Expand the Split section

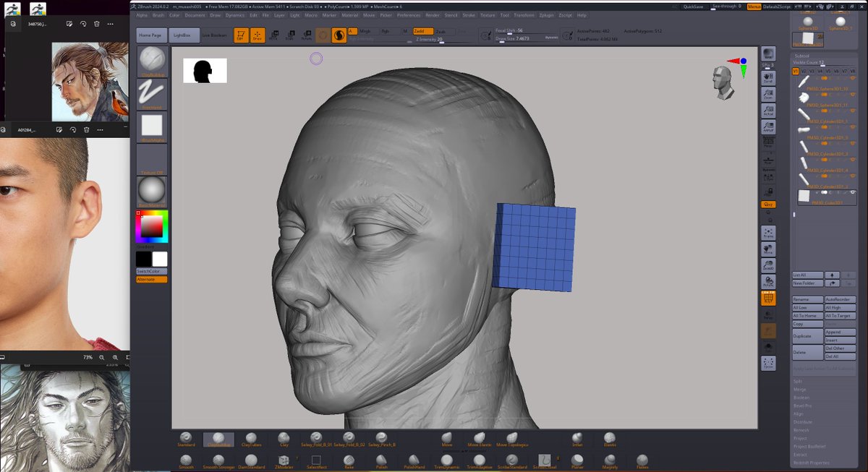(x=798, y=381)
